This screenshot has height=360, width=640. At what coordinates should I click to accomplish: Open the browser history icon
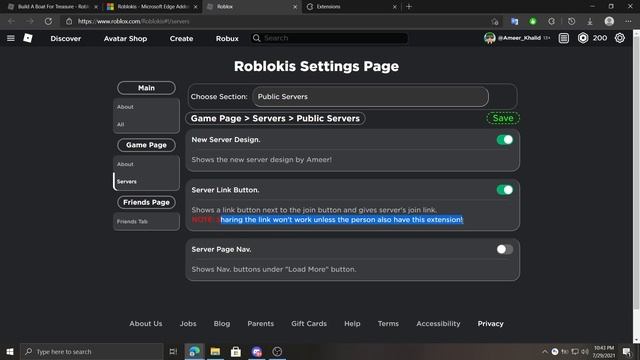[571, 21]
